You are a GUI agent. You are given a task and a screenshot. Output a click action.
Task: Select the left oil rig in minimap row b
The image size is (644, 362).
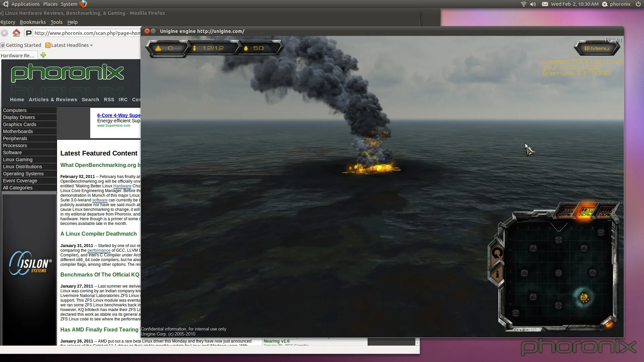[x=533, y=248]
